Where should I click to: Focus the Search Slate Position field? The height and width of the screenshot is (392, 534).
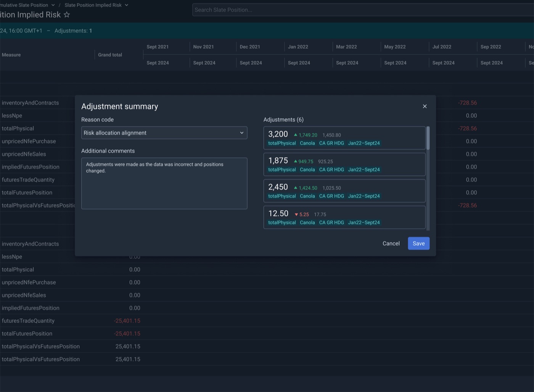pyautogui.click(x=362, y=10)
